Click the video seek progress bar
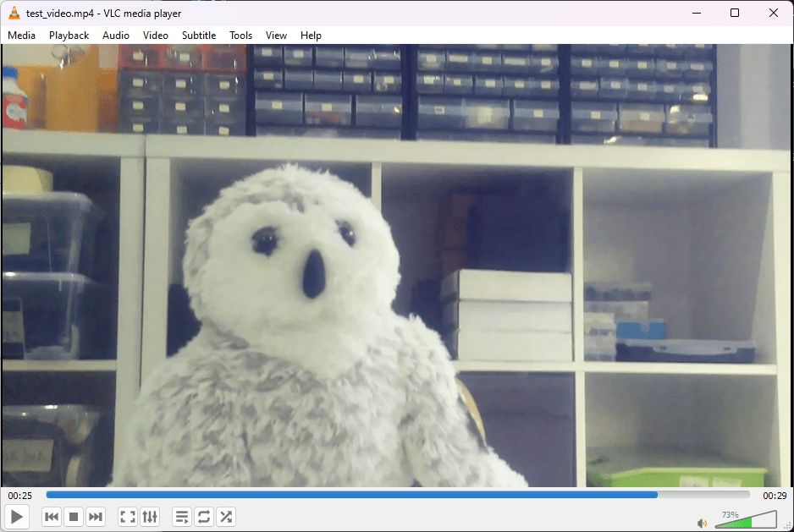The width and height of the screenshot is (794, 532). [x=398, y=495]
